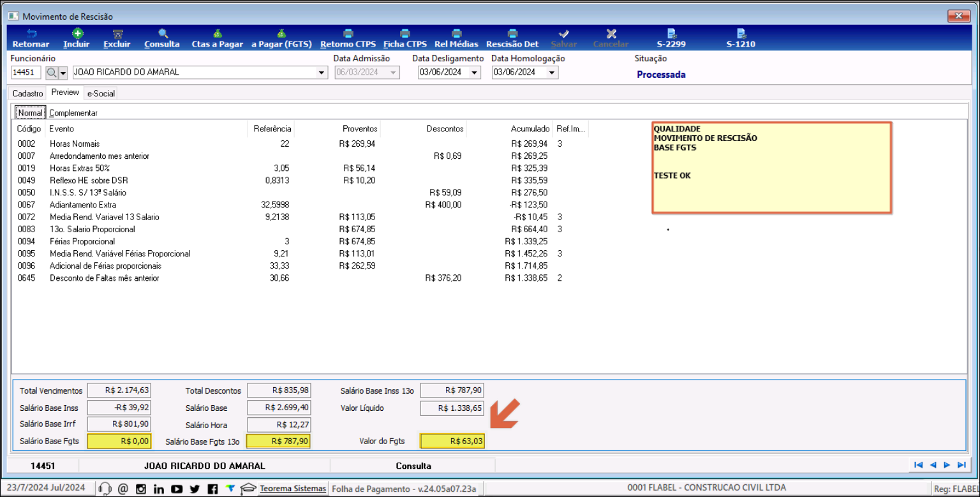Switch to the Complementar sub-tab
The image size is (980, 497).
click(73, 113)
